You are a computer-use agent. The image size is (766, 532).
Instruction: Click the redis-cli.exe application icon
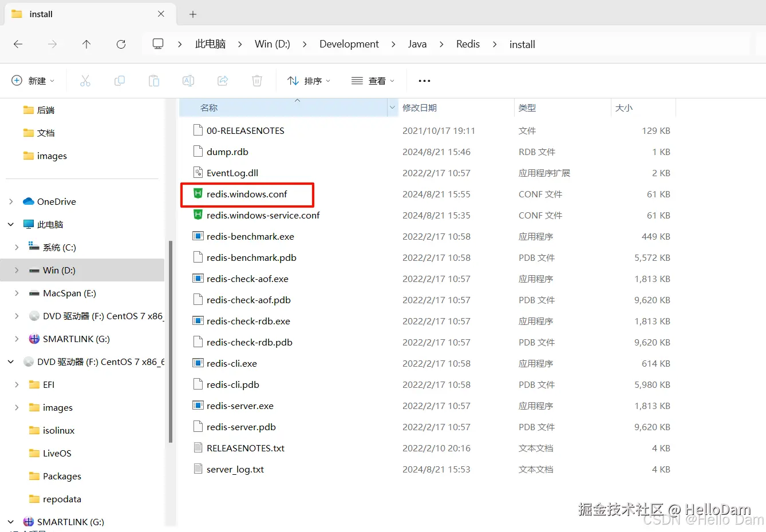point(198,363)
